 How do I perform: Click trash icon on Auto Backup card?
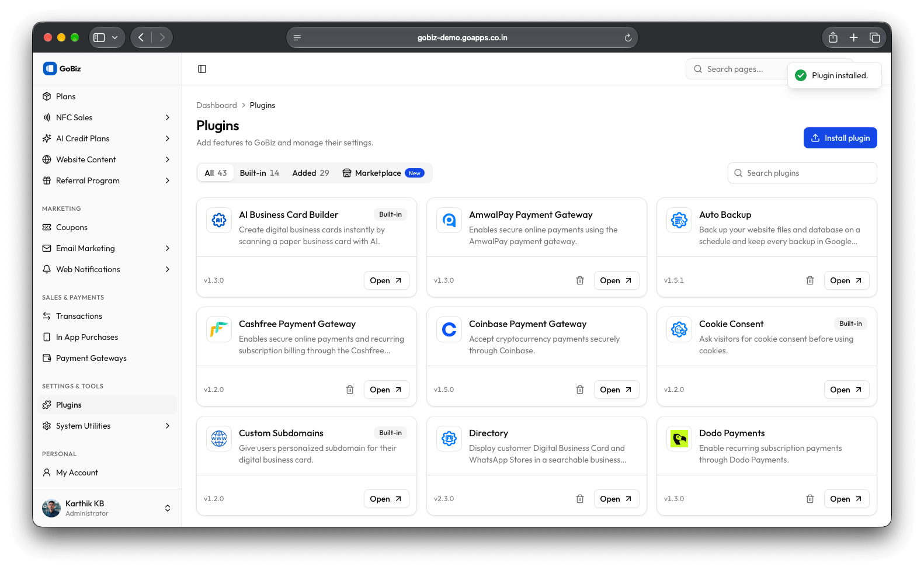(x=810, y=280)
